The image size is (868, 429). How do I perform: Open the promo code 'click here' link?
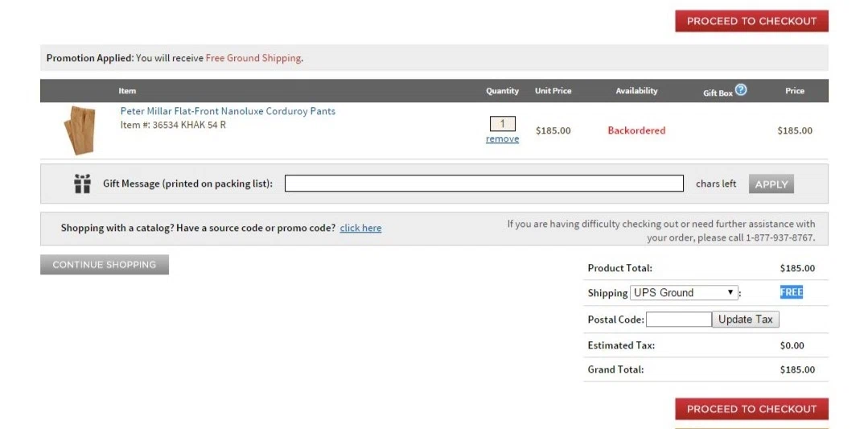pos(361,228)
